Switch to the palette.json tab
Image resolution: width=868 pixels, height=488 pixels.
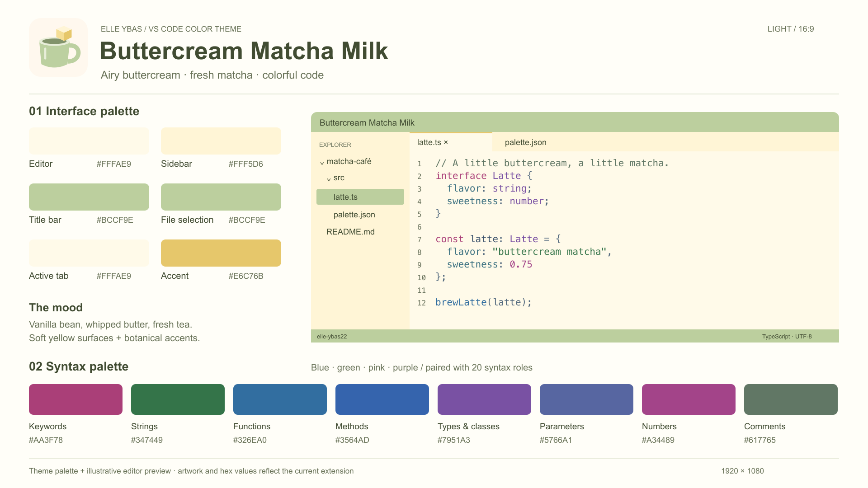[525, 142]
